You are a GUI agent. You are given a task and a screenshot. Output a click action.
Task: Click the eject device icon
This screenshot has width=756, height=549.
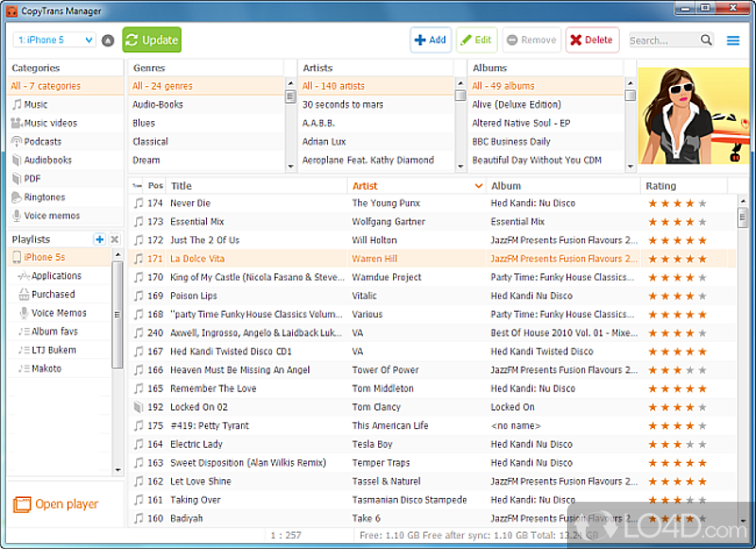108,41
